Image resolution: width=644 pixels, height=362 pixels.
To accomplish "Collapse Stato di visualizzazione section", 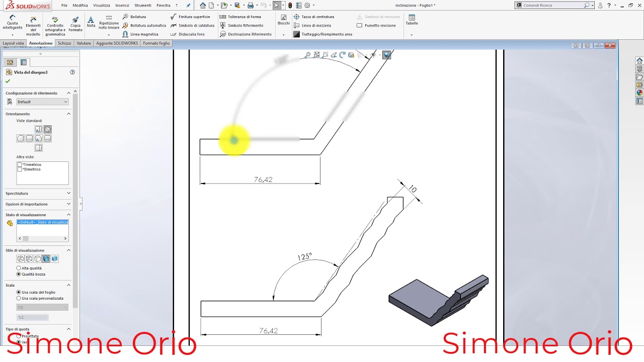I will (x=69, y=215).
